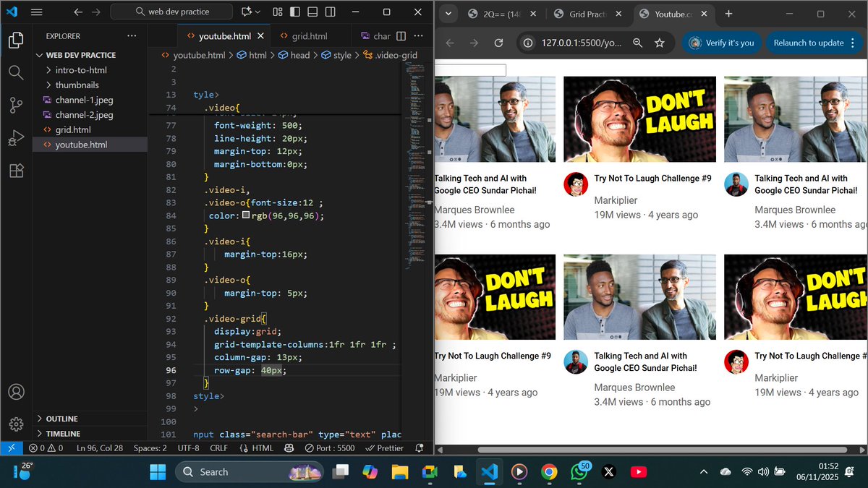Click Relaunch to update
868x488 pixels.
(809, 43)
